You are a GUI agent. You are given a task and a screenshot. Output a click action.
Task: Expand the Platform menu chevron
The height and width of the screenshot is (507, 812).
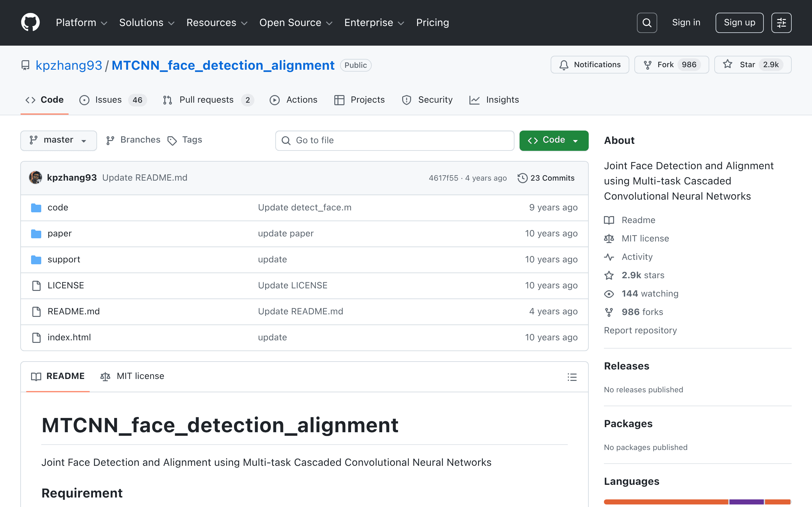(x=104, y=23)
